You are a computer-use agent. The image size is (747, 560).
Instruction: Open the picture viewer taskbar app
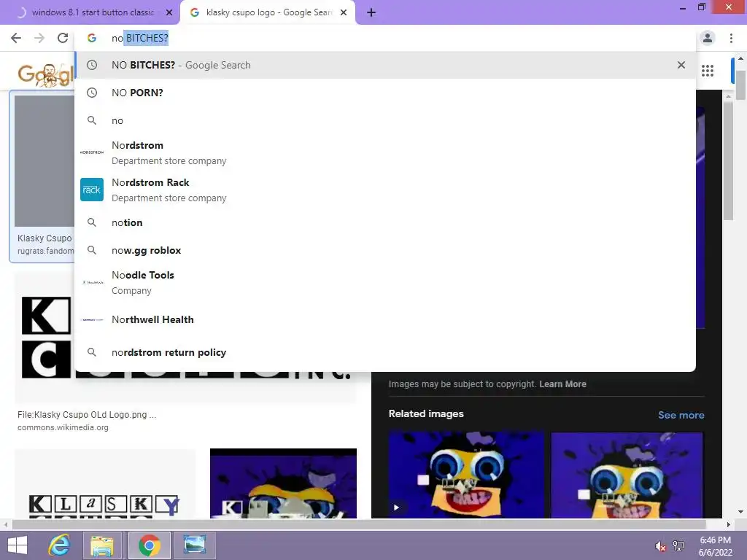(x=195, y=545)
